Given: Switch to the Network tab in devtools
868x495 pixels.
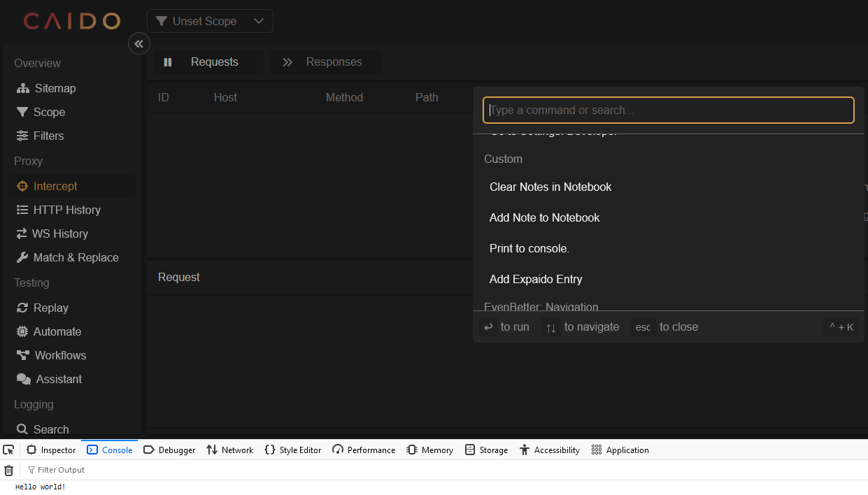Looking at the screenshot, I should tap(229, 450).
